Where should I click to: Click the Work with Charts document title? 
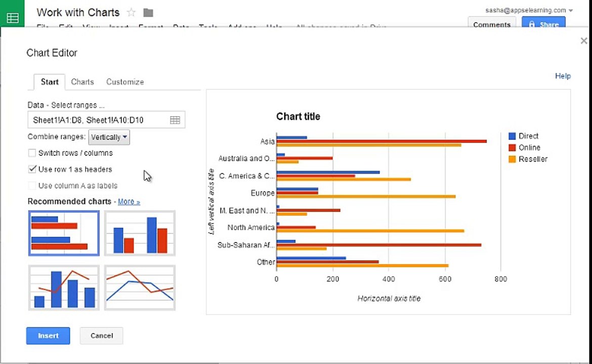(x=78, y=13)
